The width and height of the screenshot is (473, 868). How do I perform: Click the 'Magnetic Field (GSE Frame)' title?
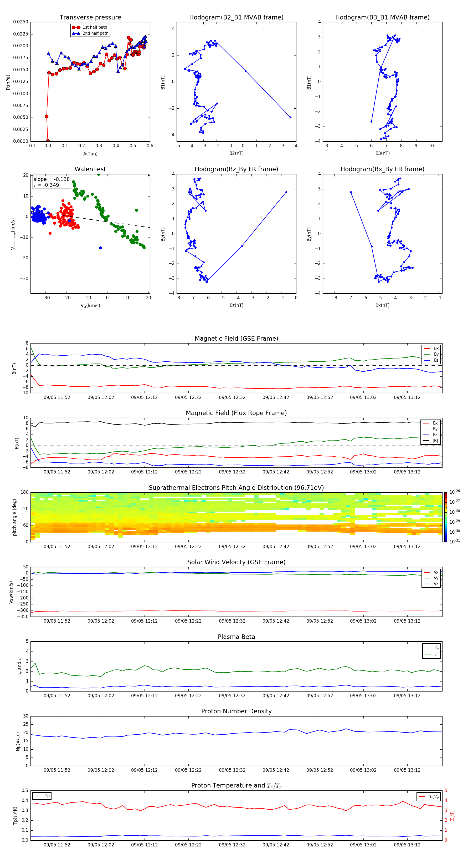(x=236, y=339)
